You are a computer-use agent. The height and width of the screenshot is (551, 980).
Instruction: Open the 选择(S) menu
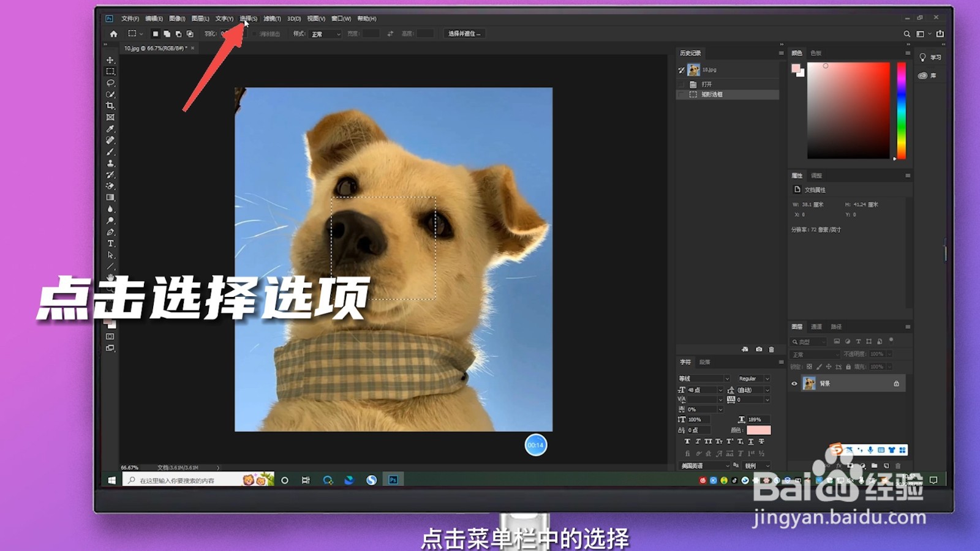(x=248, y=18)
